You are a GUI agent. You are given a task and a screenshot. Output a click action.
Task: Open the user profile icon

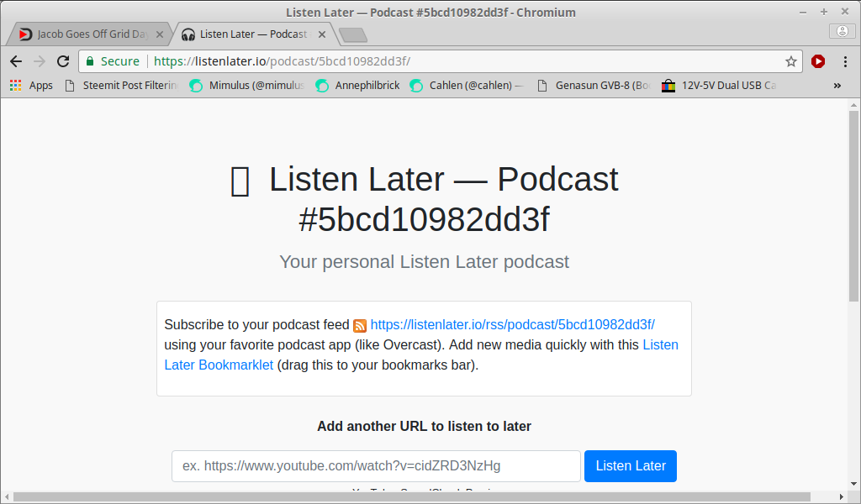click(x=842, y=31)
